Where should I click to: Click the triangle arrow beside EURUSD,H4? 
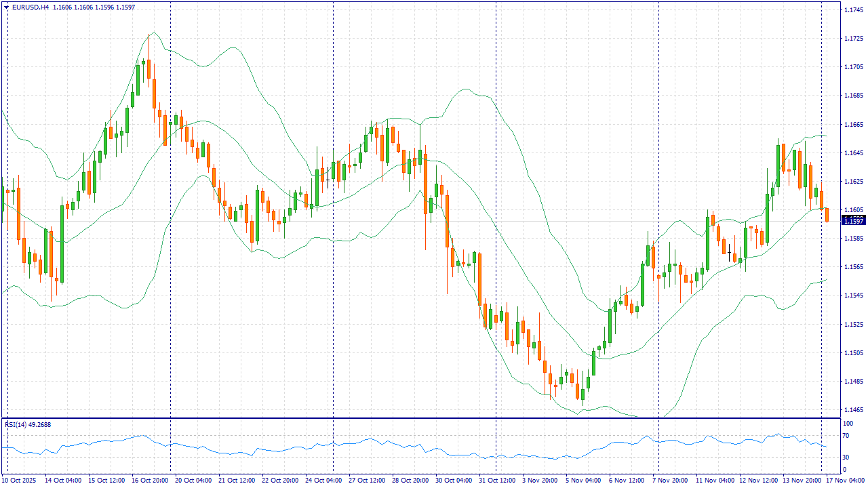6,7
